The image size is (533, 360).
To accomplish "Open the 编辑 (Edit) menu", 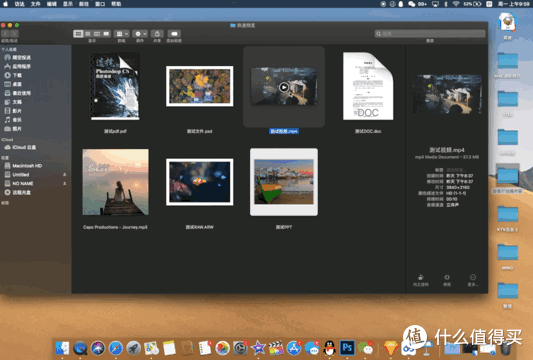I will click(x=52, y=4).
